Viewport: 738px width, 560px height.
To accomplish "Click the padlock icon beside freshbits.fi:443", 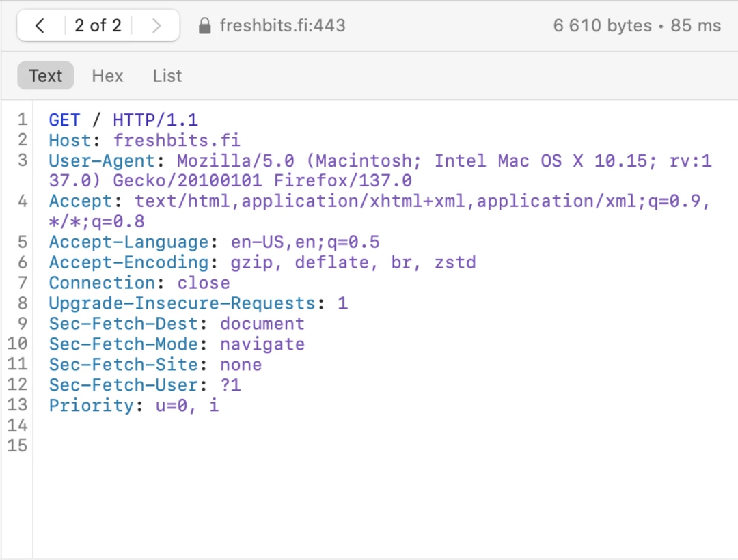I will tap(204, 26).
